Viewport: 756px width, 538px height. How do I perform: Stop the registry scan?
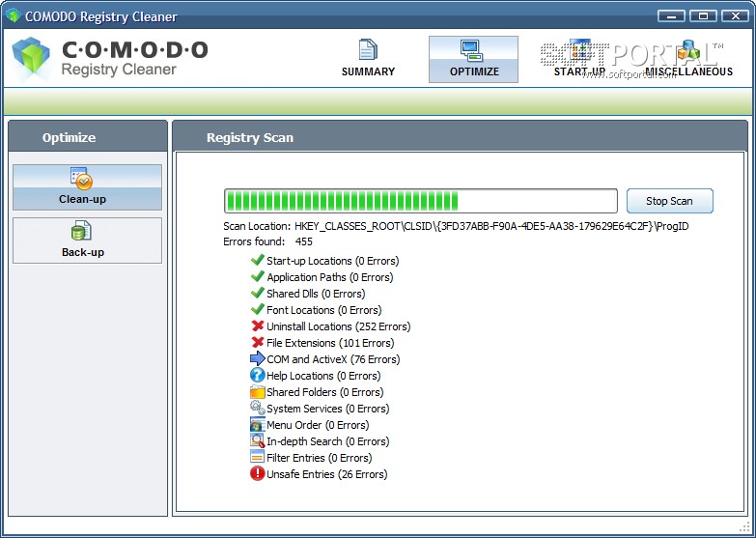click(x=669, y=201)
